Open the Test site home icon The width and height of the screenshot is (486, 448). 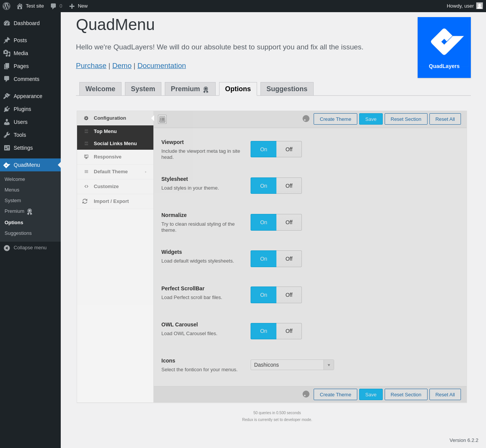20,6
